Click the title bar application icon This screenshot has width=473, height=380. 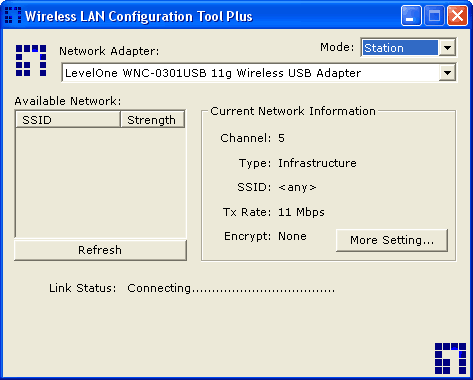pos(13,15)
